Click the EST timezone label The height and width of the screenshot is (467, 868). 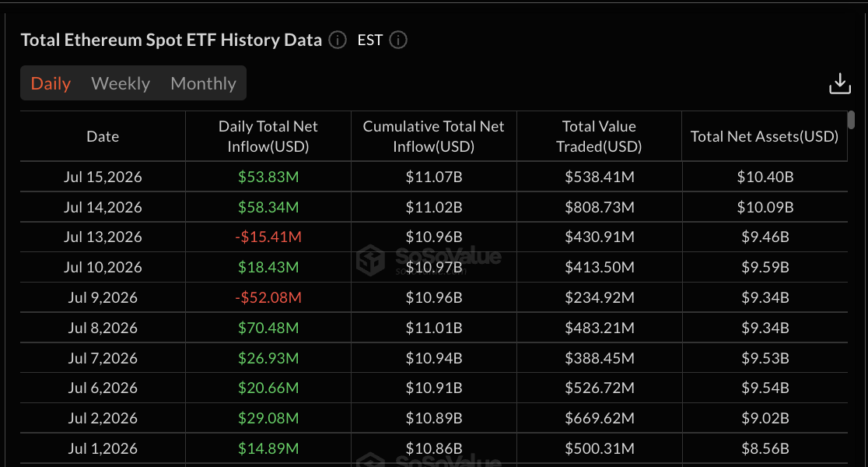point(369,40)
